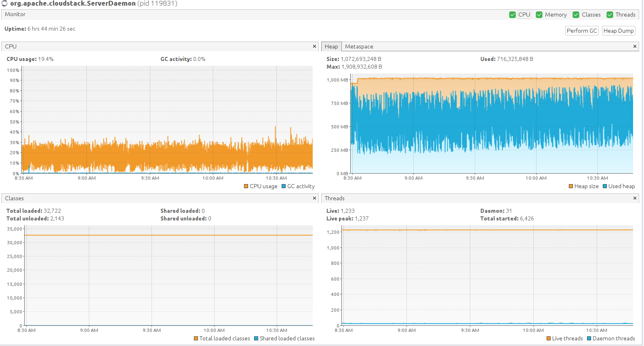Switch to the Metaspace tab
The width and height of the screenshot is (644, 346).
tap(359, 46)
